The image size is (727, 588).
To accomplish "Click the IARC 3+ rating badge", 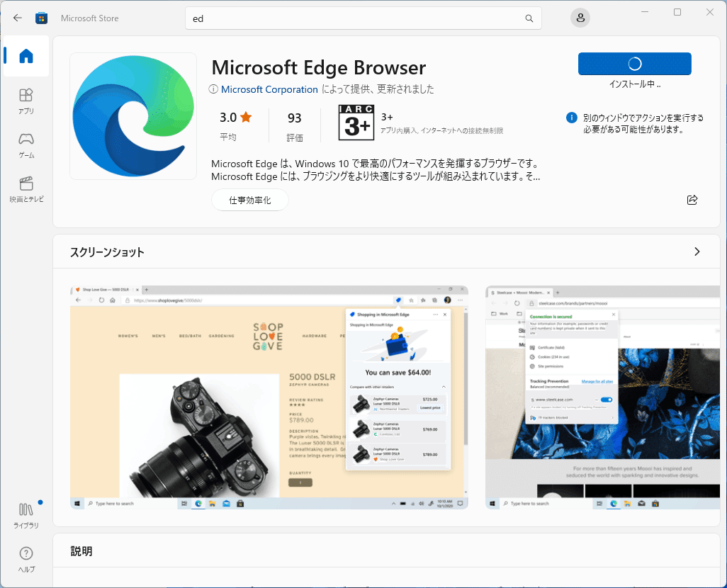I will click(356, 123).
